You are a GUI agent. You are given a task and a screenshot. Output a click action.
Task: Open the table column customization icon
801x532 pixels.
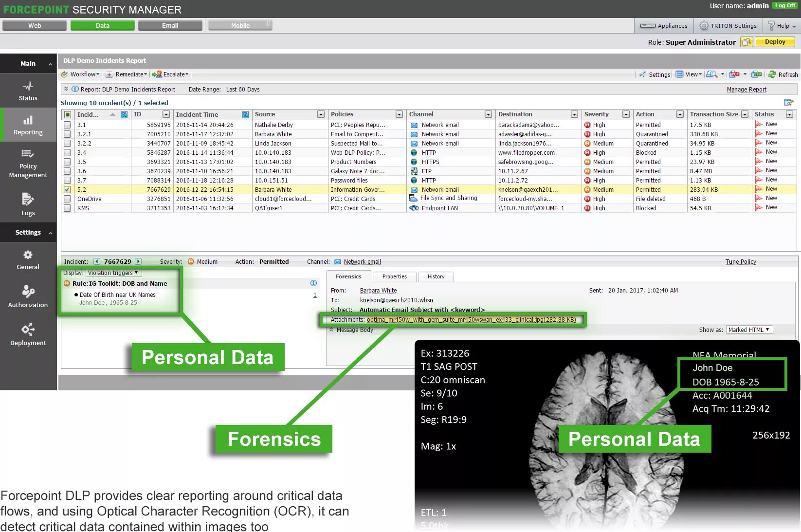tap(788, 102)
